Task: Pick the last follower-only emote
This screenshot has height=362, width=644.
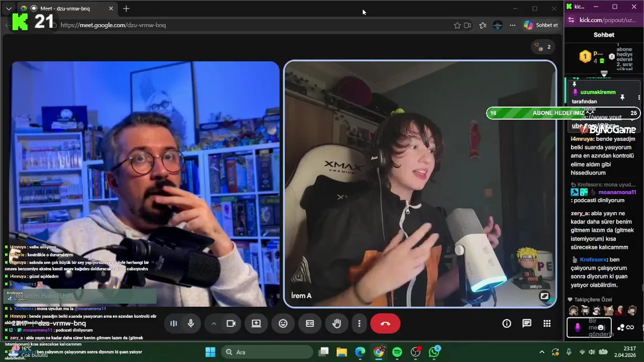Action: [x=632, y=310]
